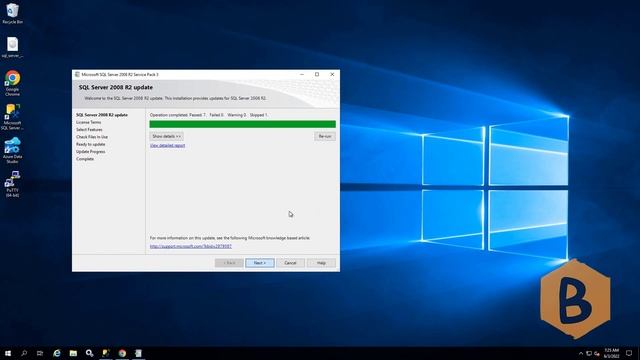
Task: Expand Show details
Action: tap(167, 136)
